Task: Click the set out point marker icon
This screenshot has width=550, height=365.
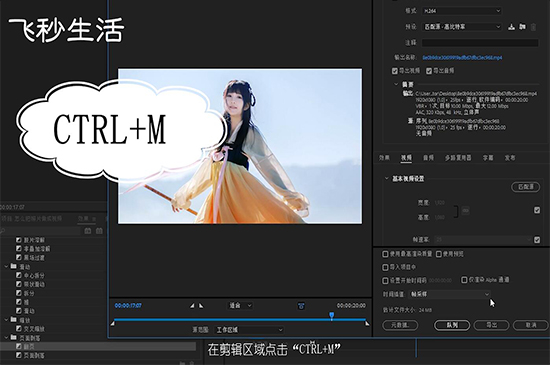Action: tap(201, 306)
